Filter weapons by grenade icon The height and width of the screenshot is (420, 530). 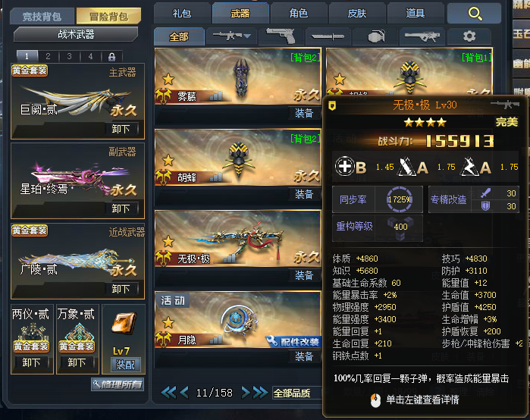pos(375,36)
